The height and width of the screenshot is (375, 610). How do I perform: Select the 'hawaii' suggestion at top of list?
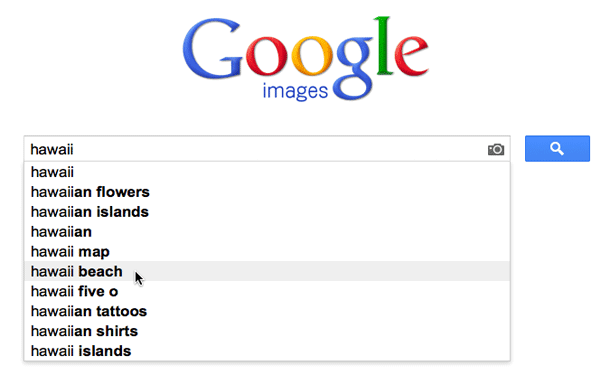tap(267, 172)
